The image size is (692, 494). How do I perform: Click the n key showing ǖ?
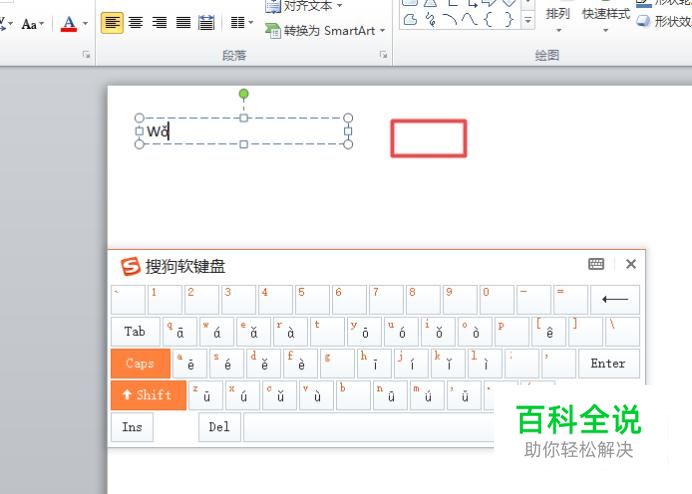[390, 395]
